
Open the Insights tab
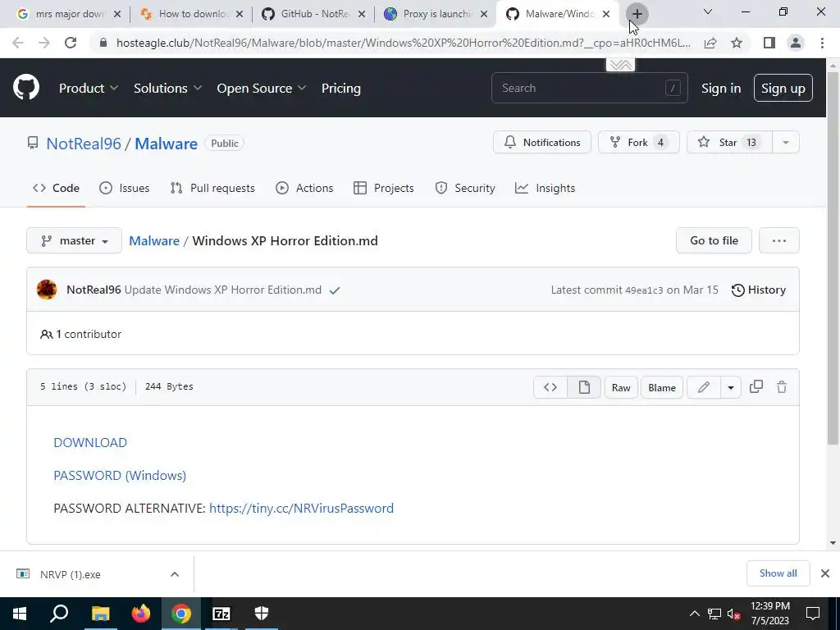[x=545, y=188]
